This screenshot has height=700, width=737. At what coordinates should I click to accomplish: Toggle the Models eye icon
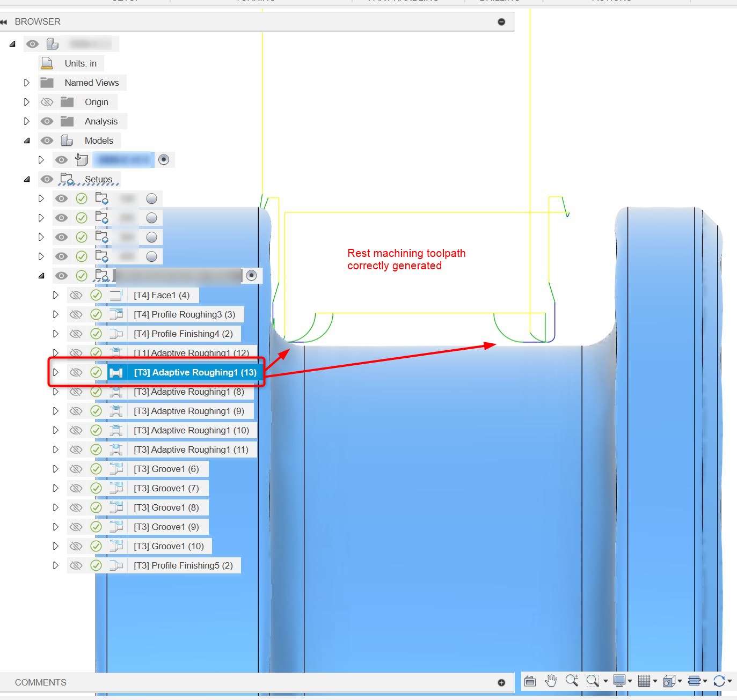[47, 141]
